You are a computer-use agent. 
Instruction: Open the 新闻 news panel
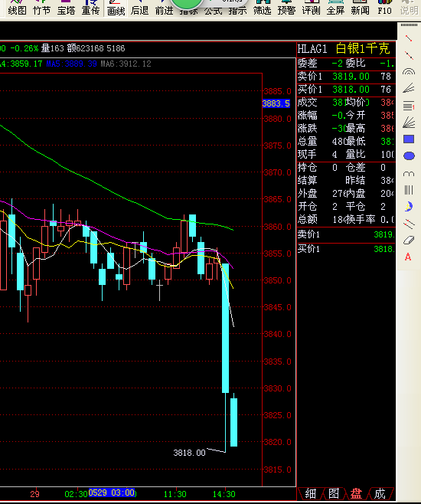[360, 8]
